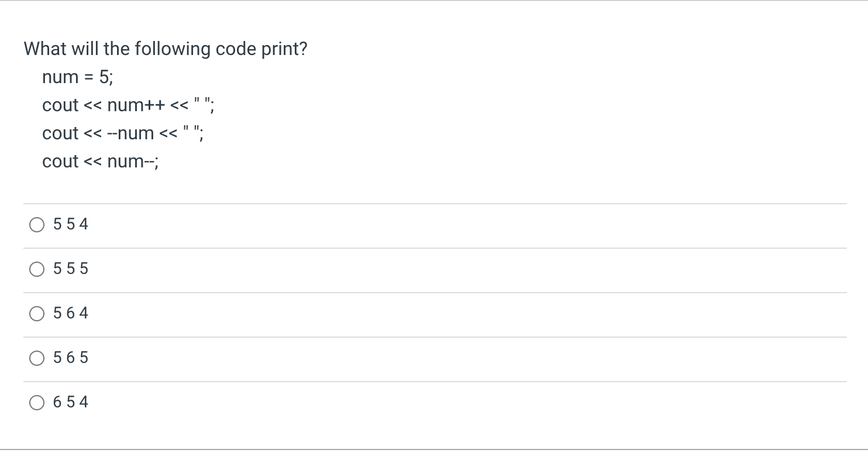Click the code line with 'num--'

coord(101,162)
